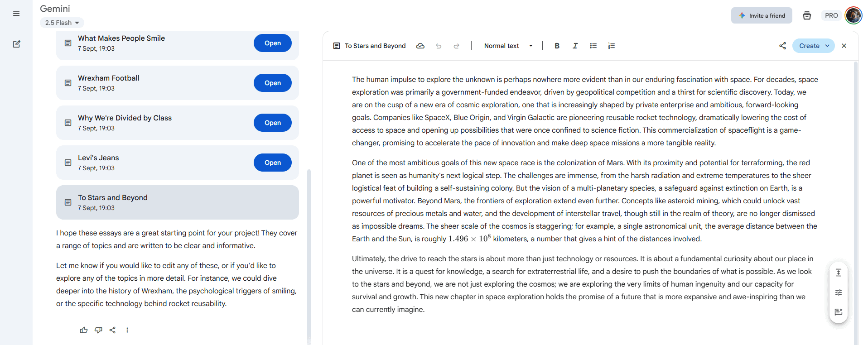The height and width of the screenshot is (345, 868).
Task: Toggle bulleted list formatting
Action: click(x=593, y=46)
